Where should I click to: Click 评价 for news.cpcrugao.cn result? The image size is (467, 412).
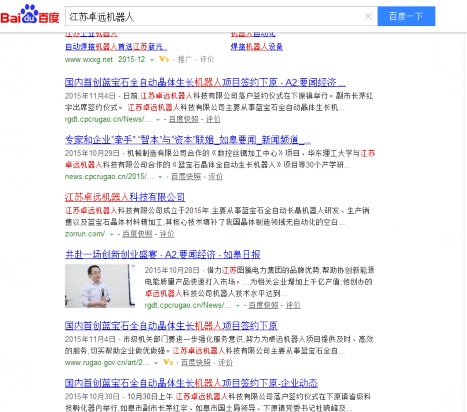(215, 176)
